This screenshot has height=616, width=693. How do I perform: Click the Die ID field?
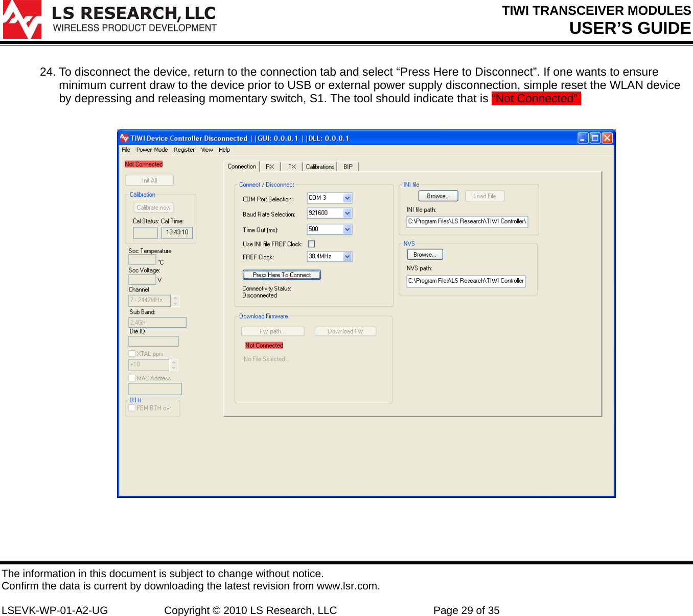click(153, 341)
